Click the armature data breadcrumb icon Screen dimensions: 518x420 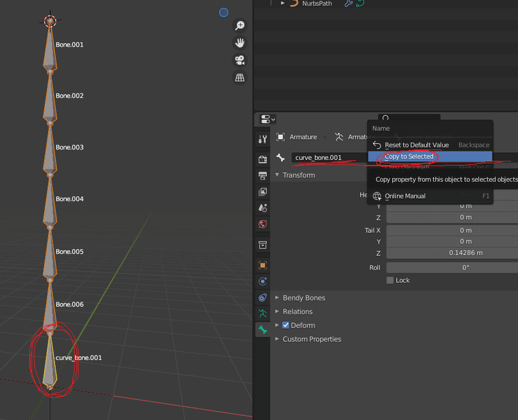pos(339,137)
